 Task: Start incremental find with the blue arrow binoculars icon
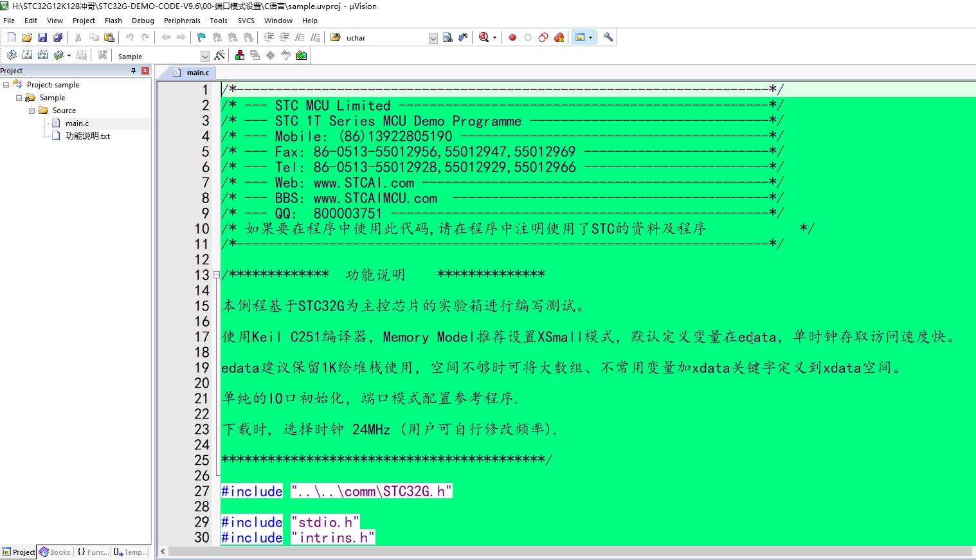coord(463,37)
